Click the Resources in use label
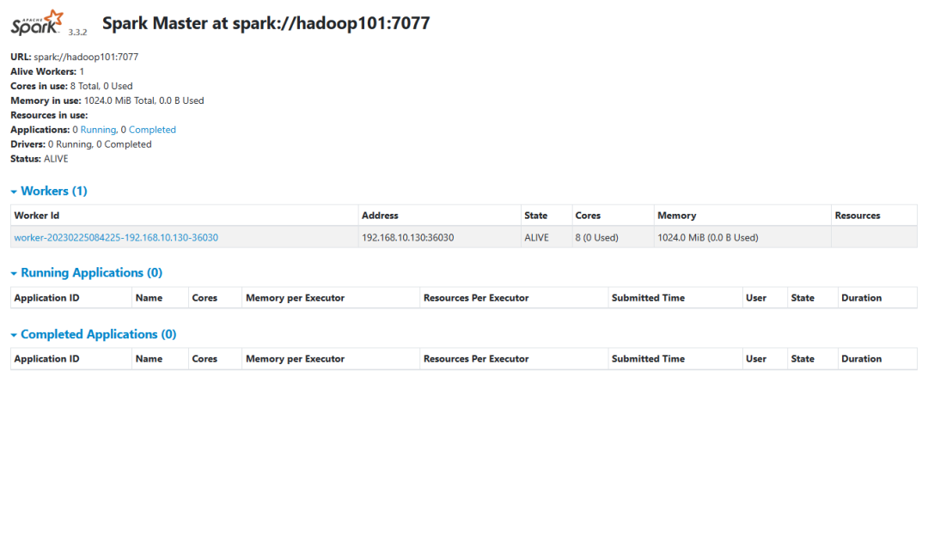The height and width of the screenshot is (560, 928). (49, 115)
